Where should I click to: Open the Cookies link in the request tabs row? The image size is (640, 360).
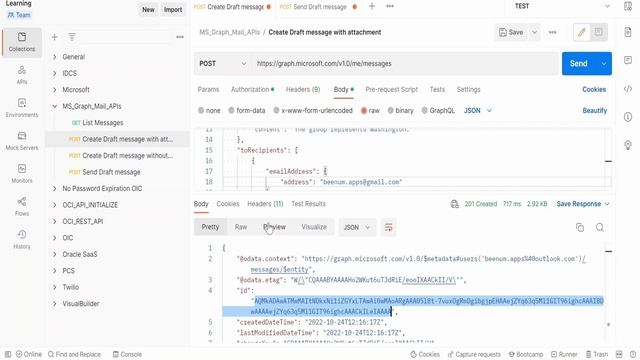click(594, 89)
